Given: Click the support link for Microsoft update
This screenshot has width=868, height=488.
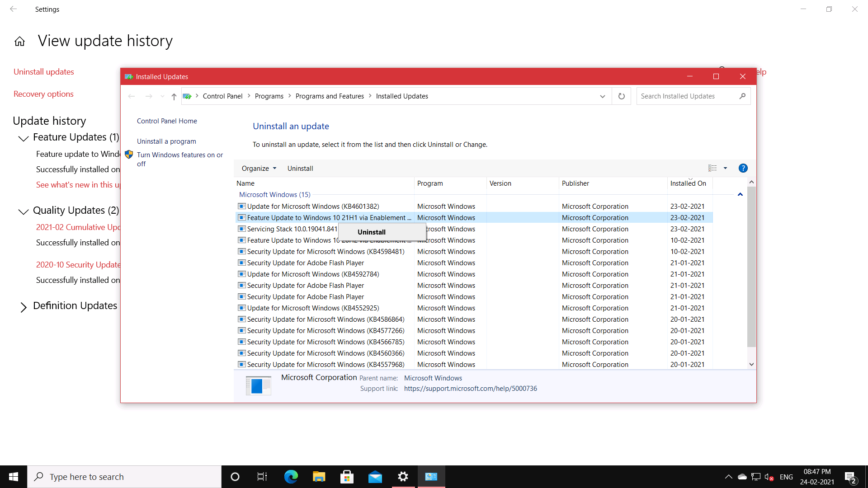Looking at the screenshot, I should point(470,389).
